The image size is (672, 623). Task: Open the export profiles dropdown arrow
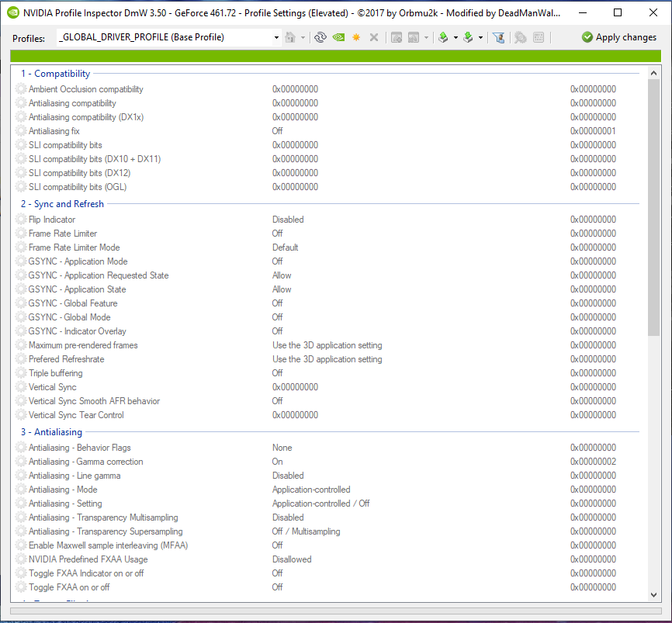[x=456, y=38]
